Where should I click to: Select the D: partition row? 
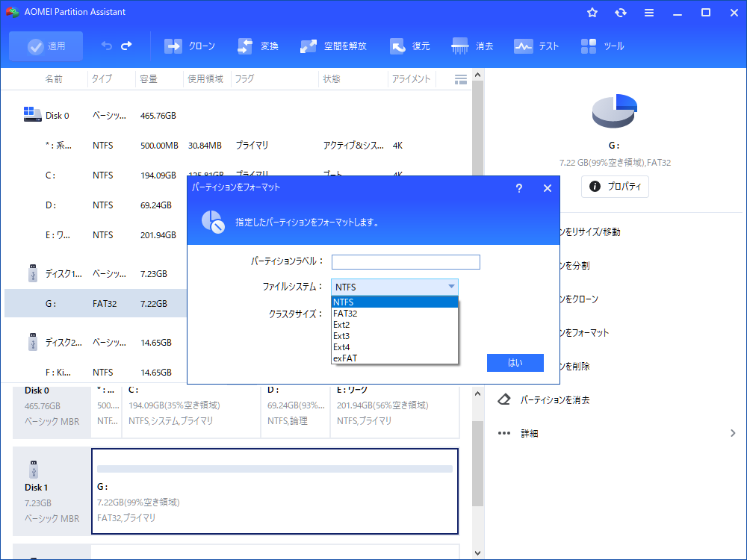tap(96, 205)
